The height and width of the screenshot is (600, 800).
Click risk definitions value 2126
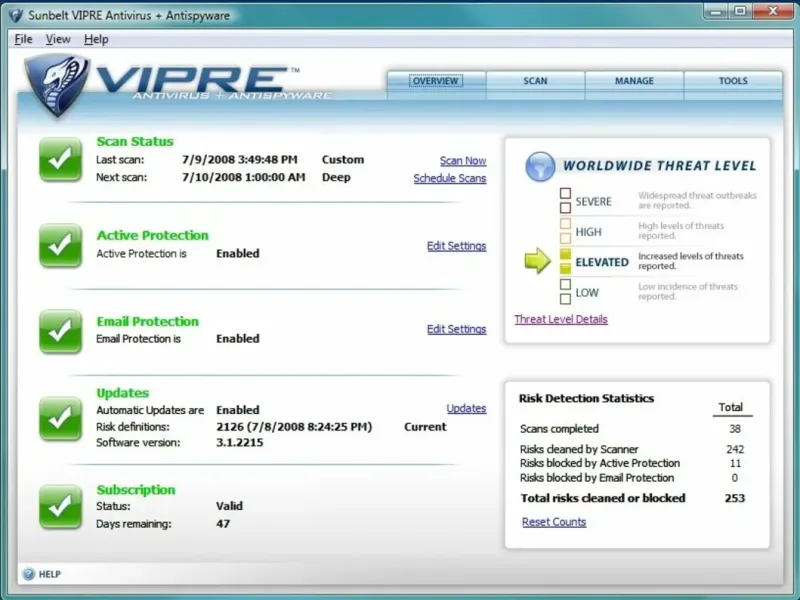coord(294,427)
